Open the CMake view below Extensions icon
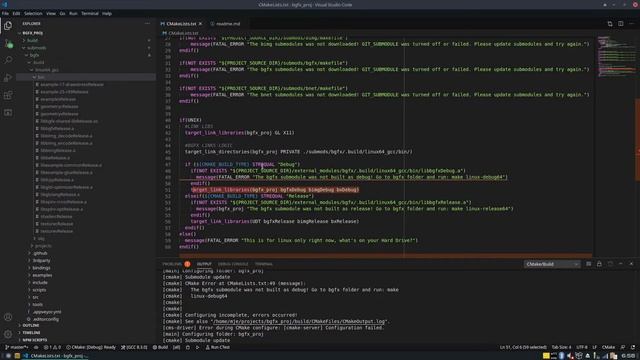 pos(8,112)
